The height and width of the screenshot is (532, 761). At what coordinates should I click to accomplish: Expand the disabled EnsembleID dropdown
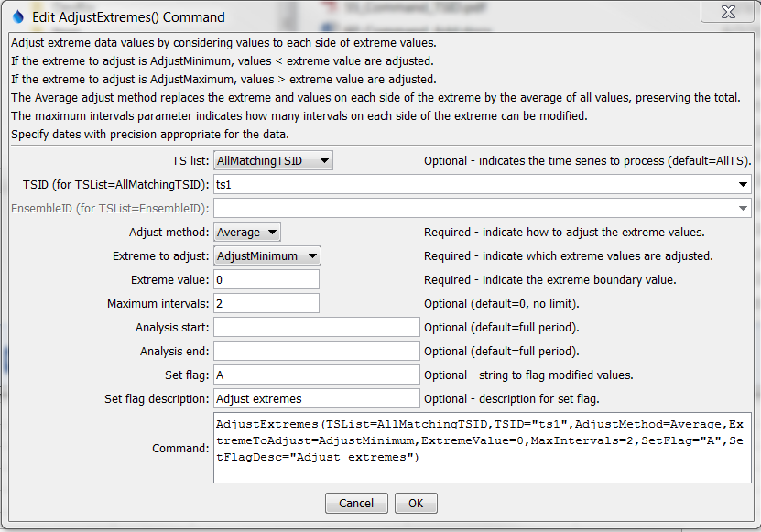[x=741, y=209]
